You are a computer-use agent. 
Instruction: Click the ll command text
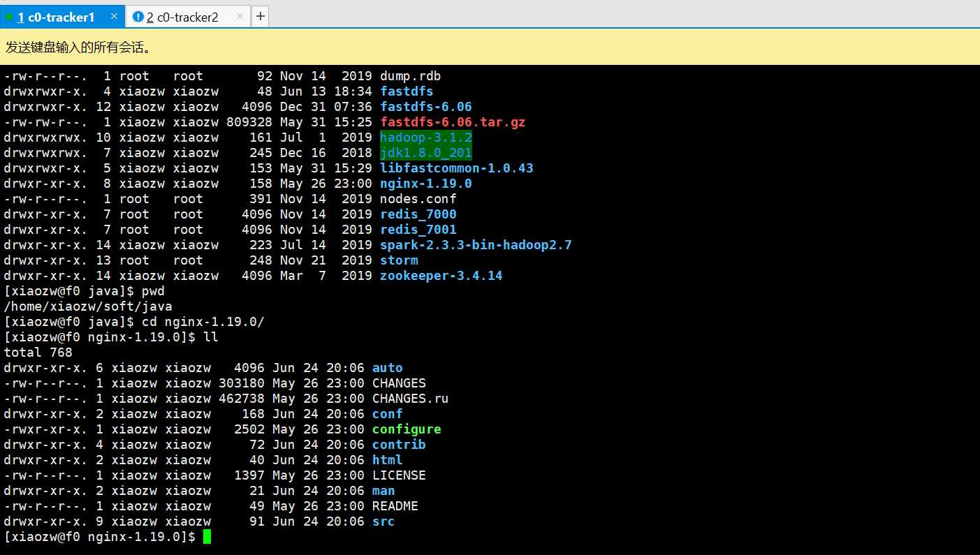[210, 337]
